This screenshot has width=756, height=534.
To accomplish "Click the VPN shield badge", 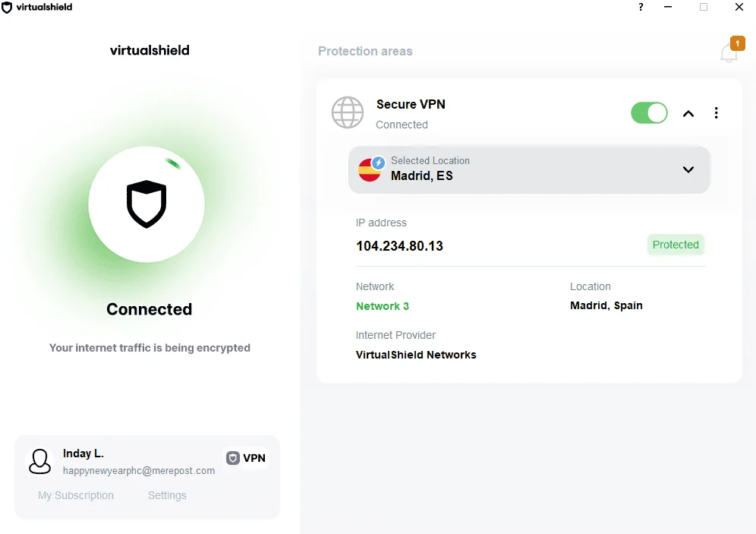I will [x=246, y=458].
